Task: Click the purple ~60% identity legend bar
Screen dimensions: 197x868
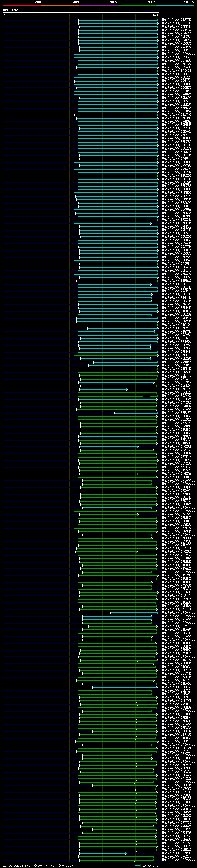Action: click(x=98, y=6)
